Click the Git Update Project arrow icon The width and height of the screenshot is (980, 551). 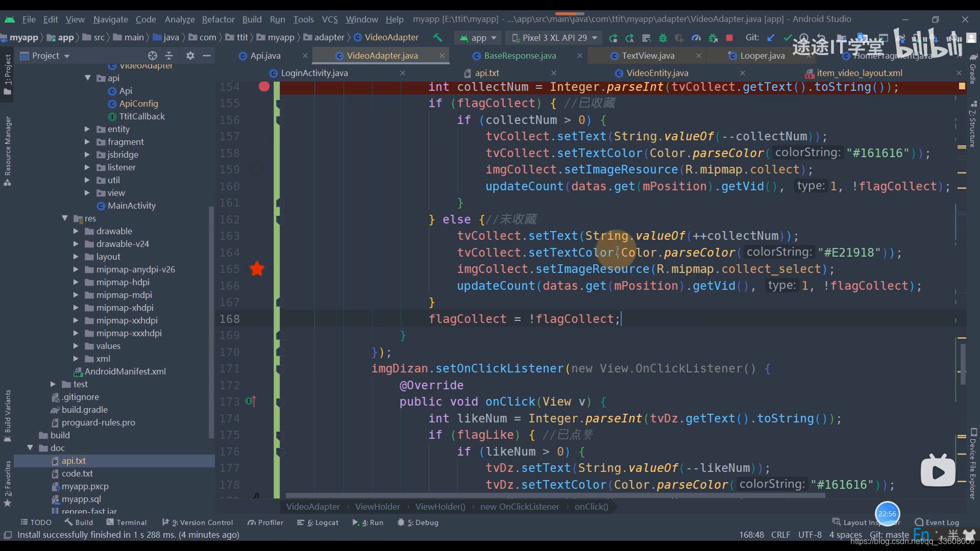[771, 38]
